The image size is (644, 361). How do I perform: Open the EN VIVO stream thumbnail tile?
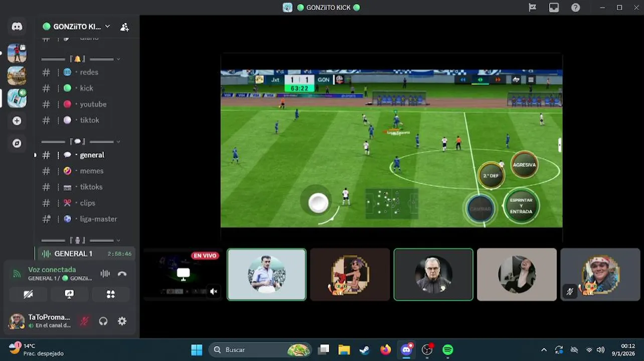[x=183, y=274]
